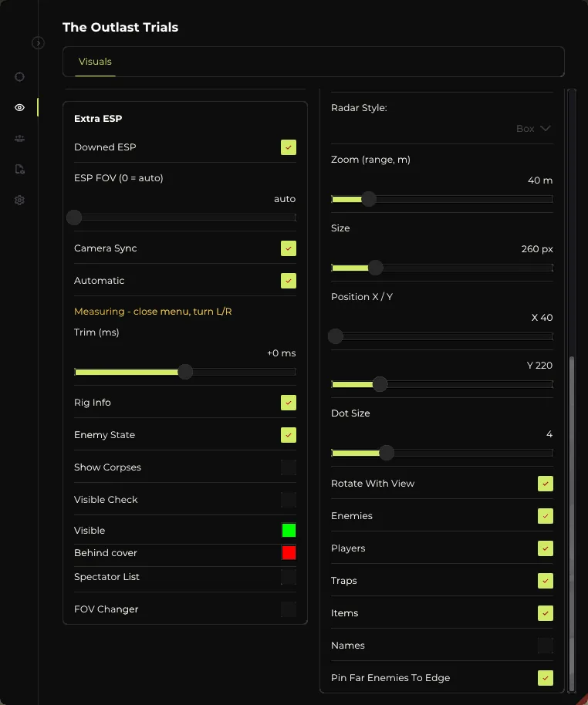
Task: Click the Position X slider handle
Action: (x=336, y=336)
